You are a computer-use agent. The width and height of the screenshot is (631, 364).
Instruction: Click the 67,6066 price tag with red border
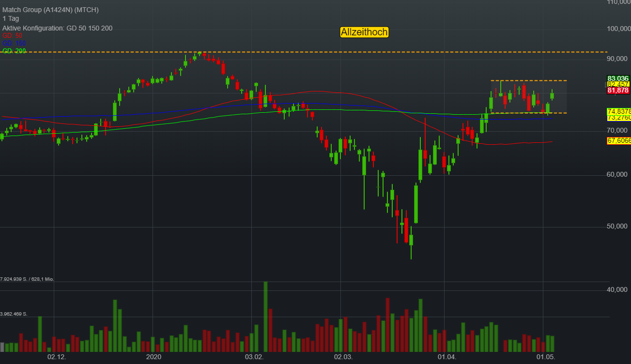pyautogui.click(x=619, y=141)
